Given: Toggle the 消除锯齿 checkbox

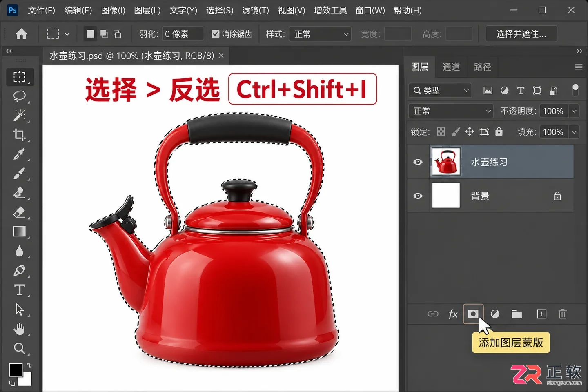Looking at the screenshot, I should click(216, 34).
